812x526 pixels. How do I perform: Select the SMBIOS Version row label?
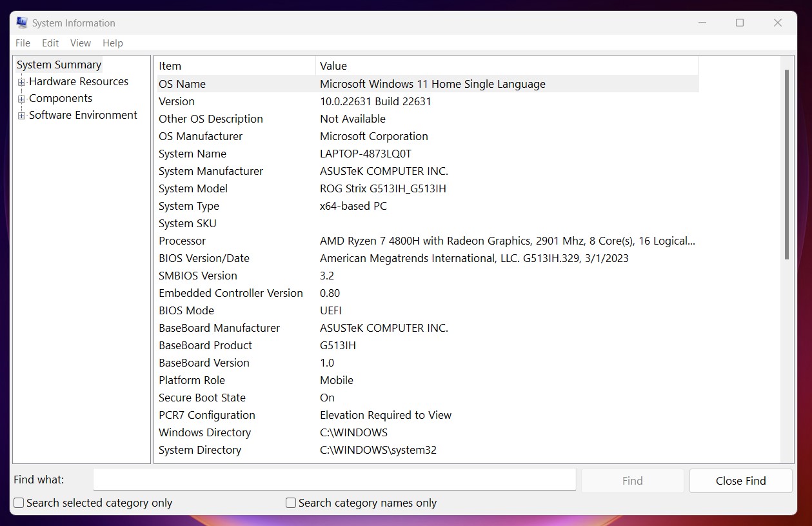click(198, 276)
